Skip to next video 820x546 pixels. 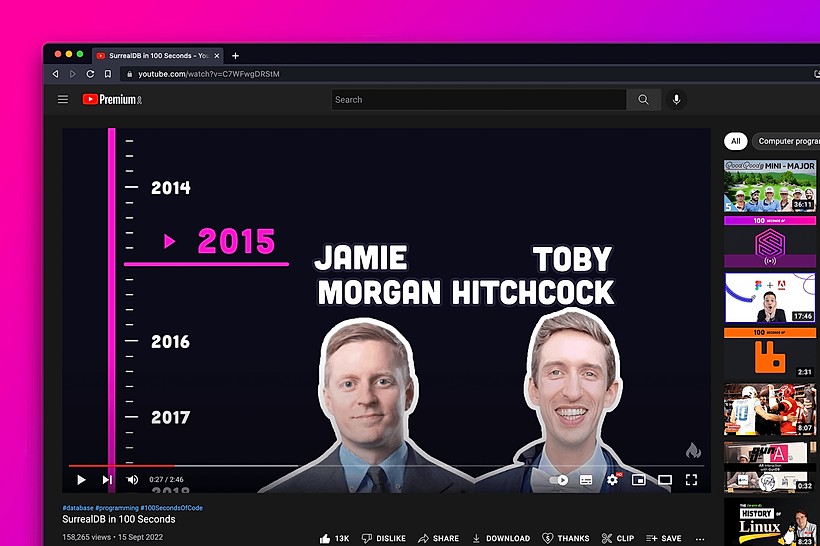107,480
